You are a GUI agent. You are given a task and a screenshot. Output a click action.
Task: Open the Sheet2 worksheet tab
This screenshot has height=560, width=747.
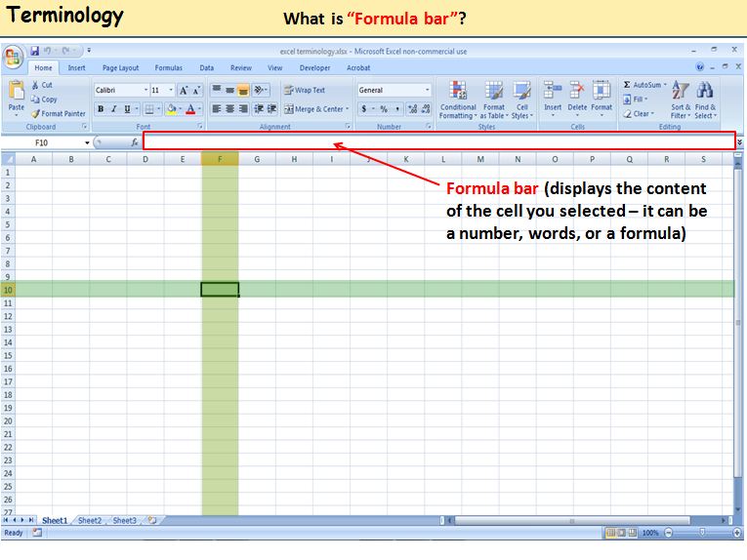click(90, 521)
